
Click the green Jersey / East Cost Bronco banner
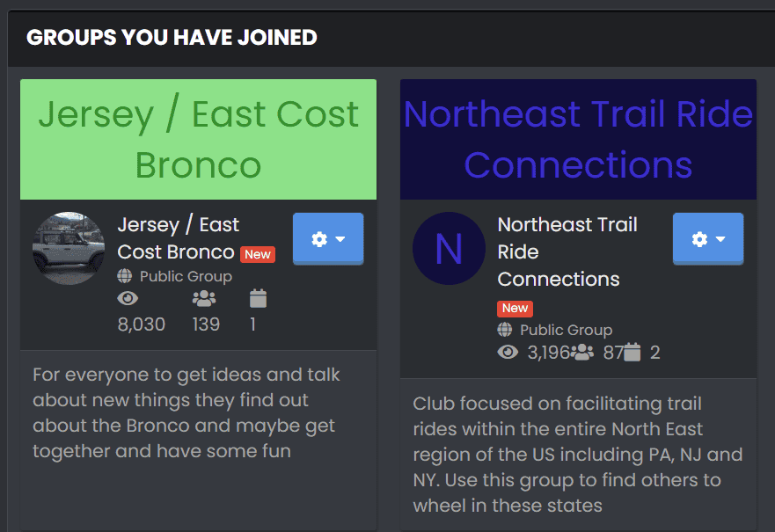[x=198, y=139]
